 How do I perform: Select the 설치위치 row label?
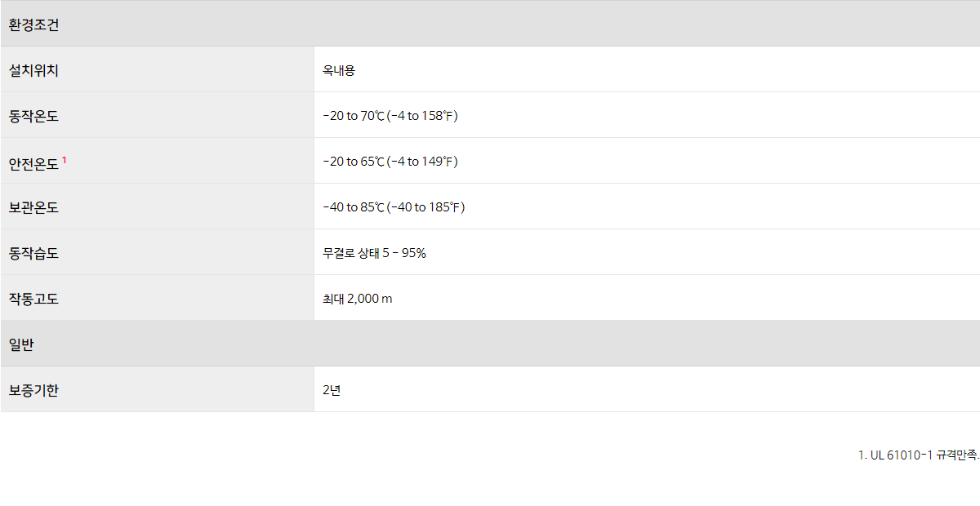pyautogui.click(x=33, y=70)
